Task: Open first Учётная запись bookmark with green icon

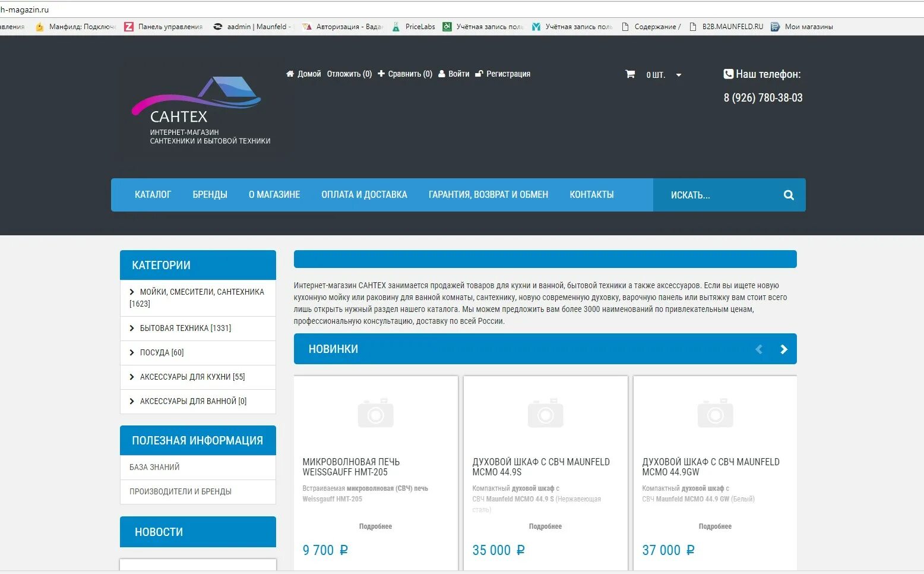Action: pos(483,27)
